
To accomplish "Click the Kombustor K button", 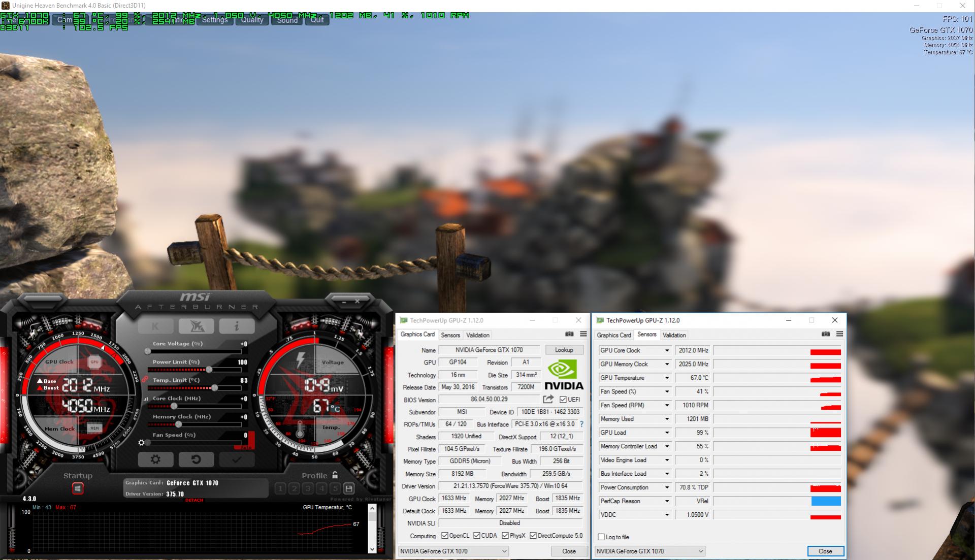I will point(155,326).
